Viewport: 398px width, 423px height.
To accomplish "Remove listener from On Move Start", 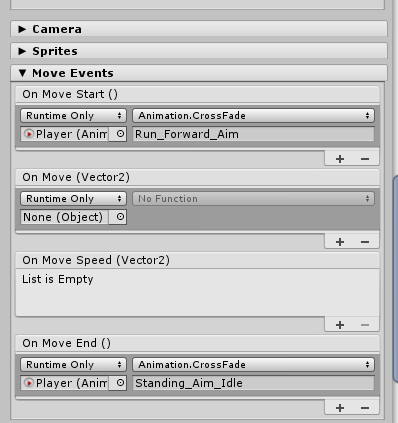I will coord(365,159).
